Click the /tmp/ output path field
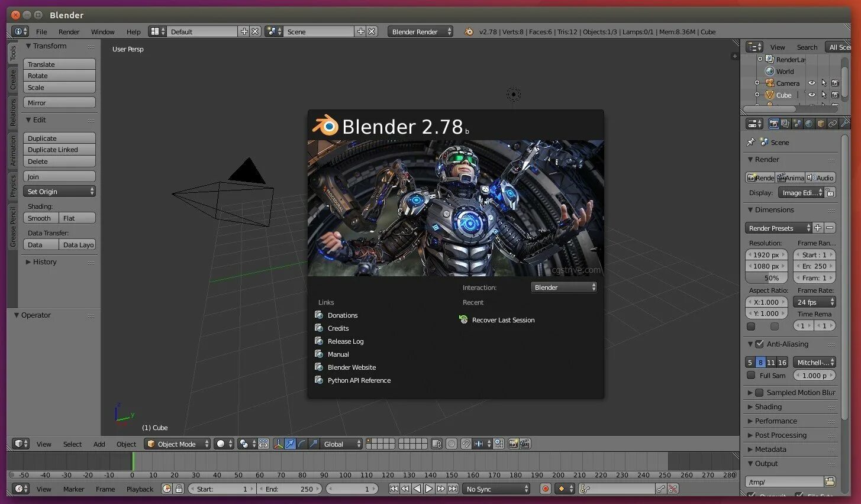This screenshot has width=861, height=504. click(784, 482)
